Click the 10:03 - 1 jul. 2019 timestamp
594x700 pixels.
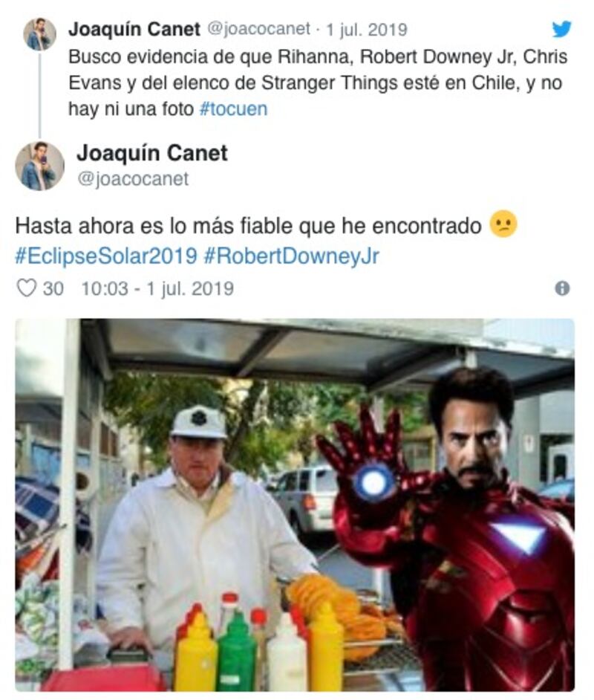157,289
